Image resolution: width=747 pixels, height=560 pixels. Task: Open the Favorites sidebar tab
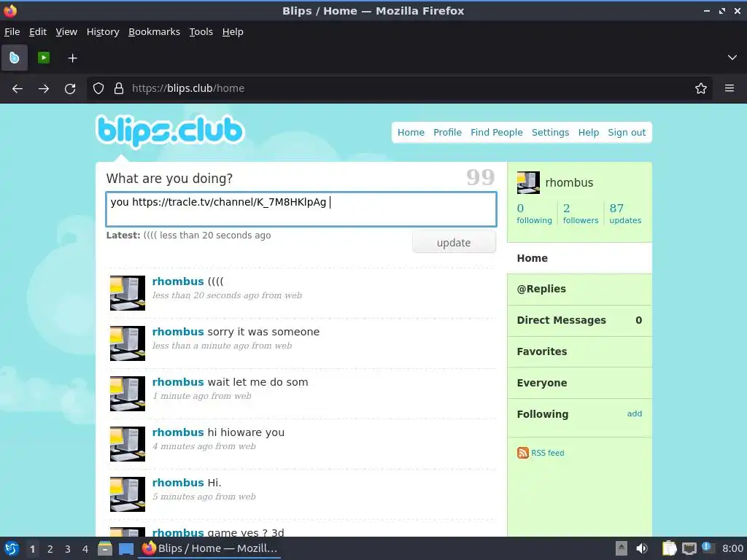(x=580, y=352)
